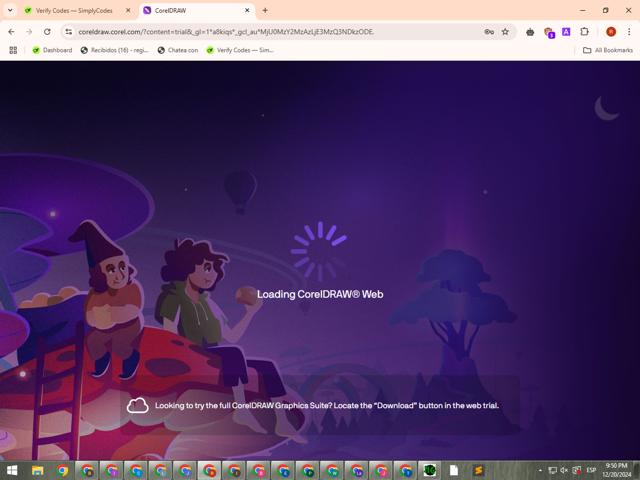Reload the CorelDRAW page
Image resolution: width=640 pixels, height=480 pixels.
tap(47, 32)
